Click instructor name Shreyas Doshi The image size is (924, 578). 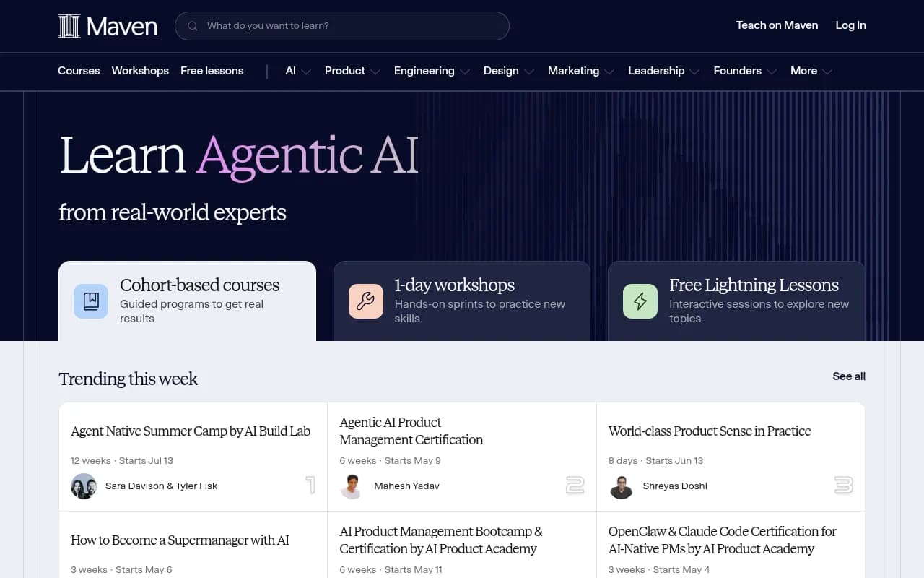click(675, 486)
